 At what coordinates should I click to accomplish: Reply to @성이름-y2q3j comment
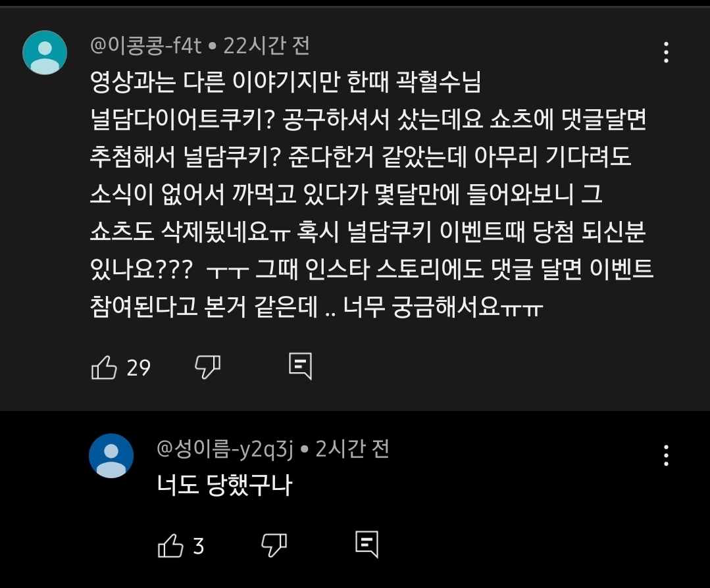[x=367, y=545]
